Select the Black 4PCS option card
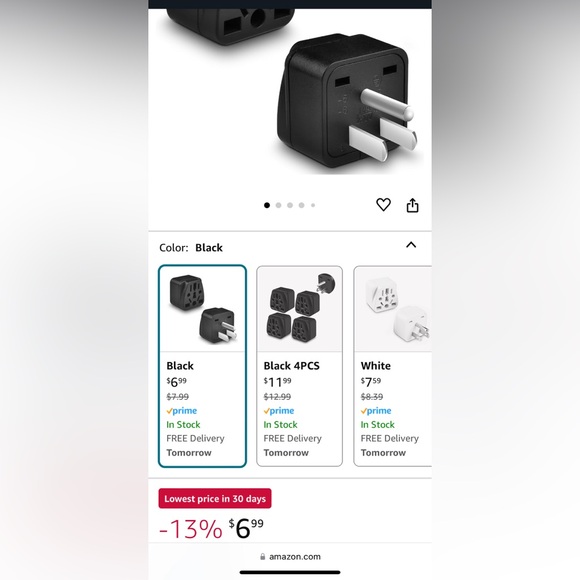Viewport: 580px width, 580px height. click(x=299, y=366)
